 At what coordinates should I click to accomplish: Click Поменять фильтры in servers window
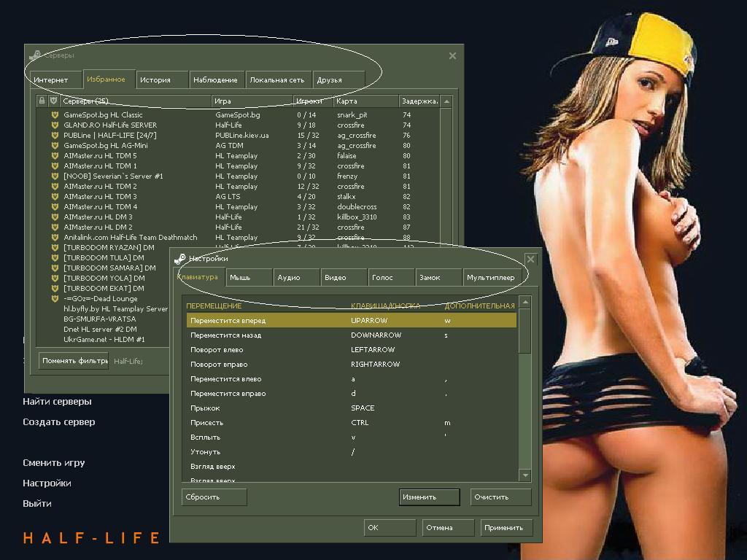[x=74, y=360]
